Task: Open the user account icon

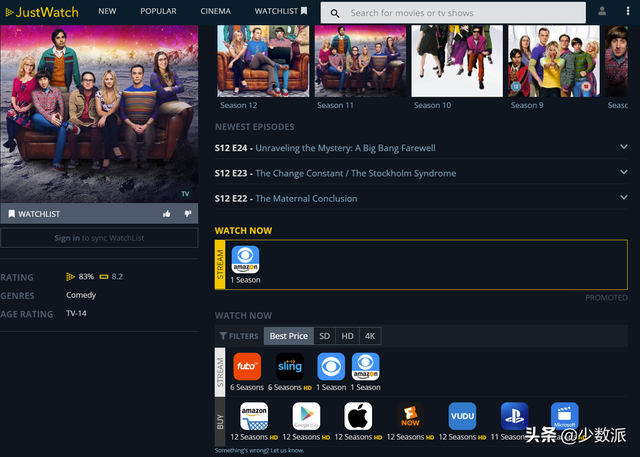Action: tap(602, 11)
